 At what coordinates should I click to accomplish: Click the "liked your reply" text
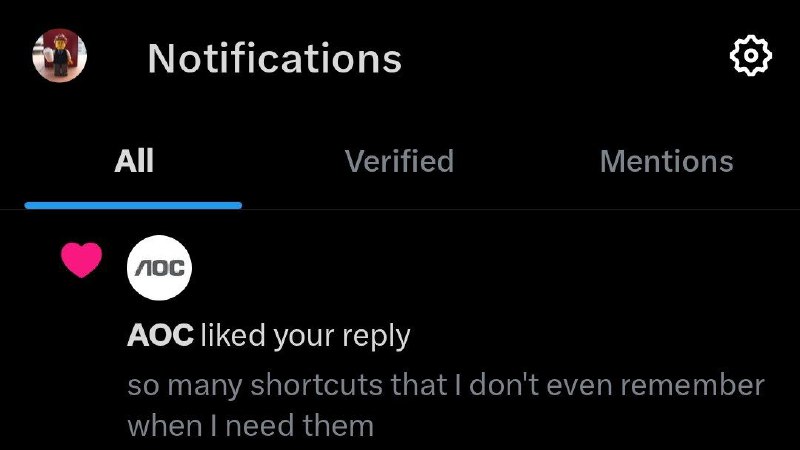305,336
